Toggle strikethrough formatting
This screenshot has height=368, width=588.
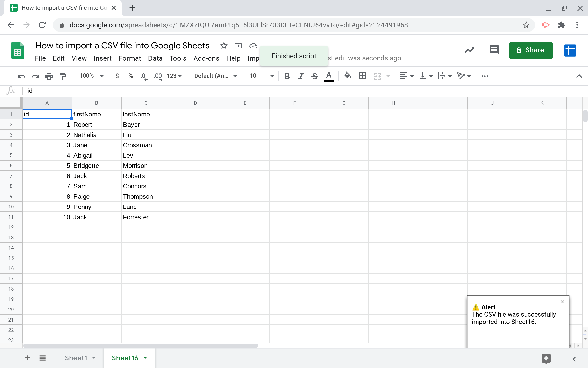pos(315,76)
